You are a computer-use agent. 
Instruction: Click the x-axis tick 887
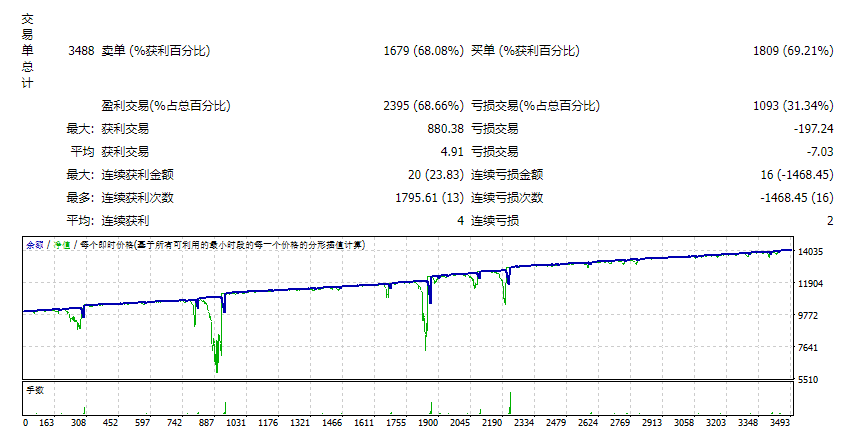[206, 422]
